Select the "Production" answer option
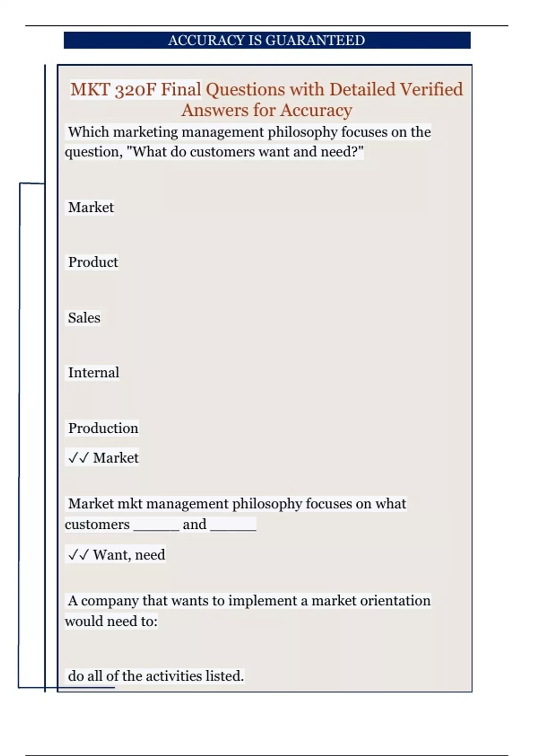This screenshot has height=756, width=534. tap(103, 428)
